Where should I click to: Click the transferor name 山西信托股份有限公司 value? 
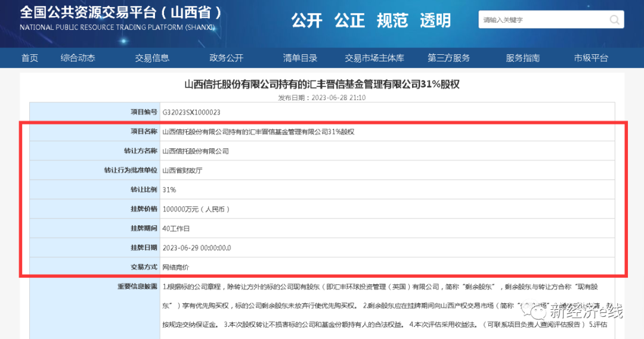click(x=196, y=151)
